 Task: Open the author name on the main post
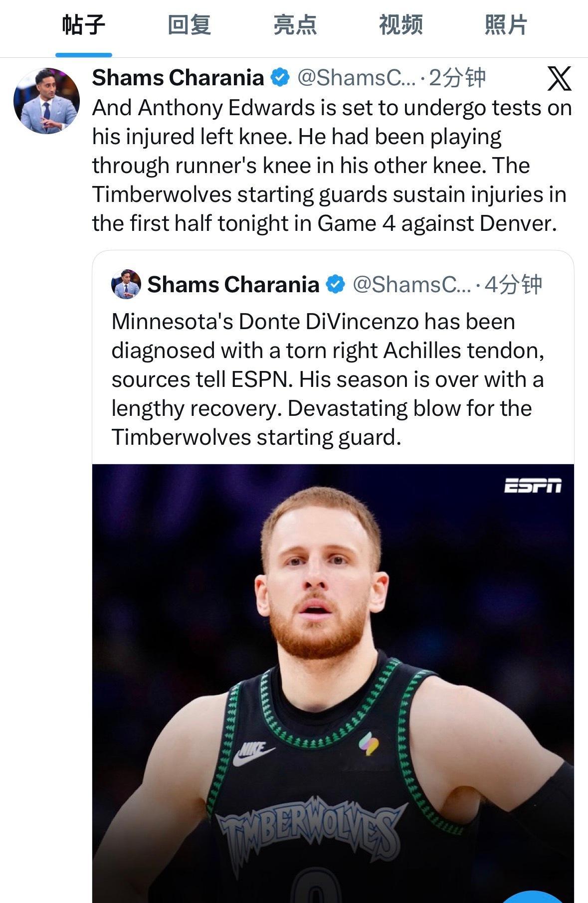(x=178, y=77)
